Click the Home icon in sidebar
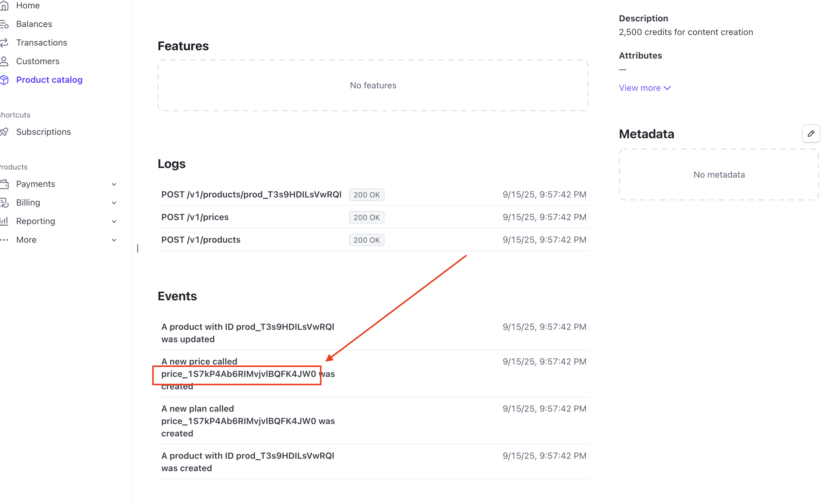 (x=4, y=5)
